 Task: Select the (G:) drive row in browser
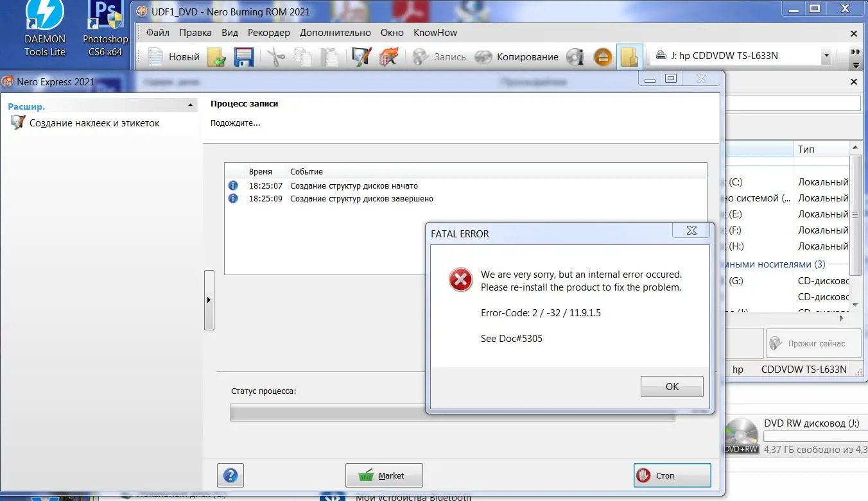788,281
